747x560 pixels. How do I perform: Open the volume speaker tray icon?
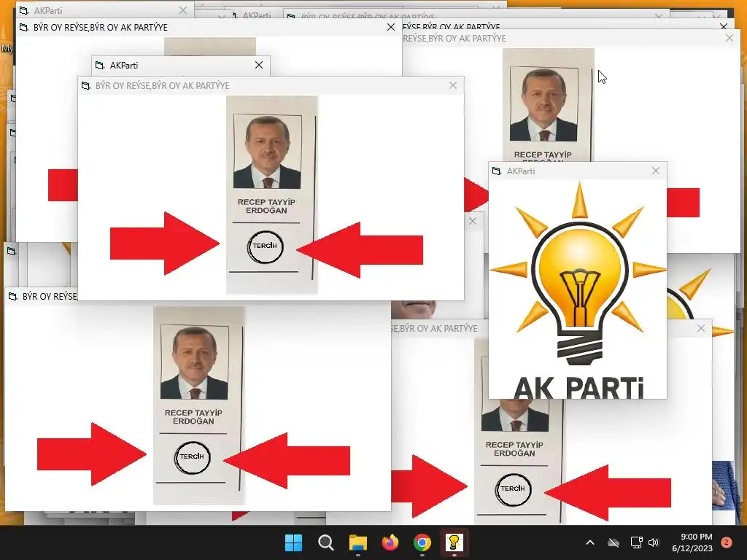click(x=654, y=542)
